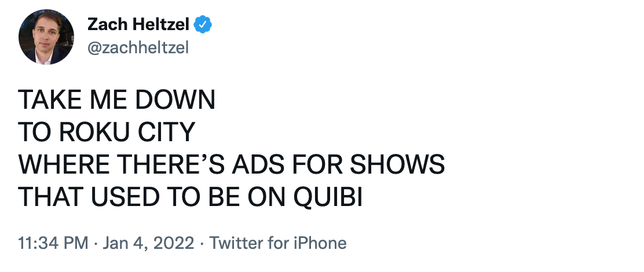Open the Twitter for iPhone source link
The width and height of the screenshot is (644, 272).
(278, 243)
